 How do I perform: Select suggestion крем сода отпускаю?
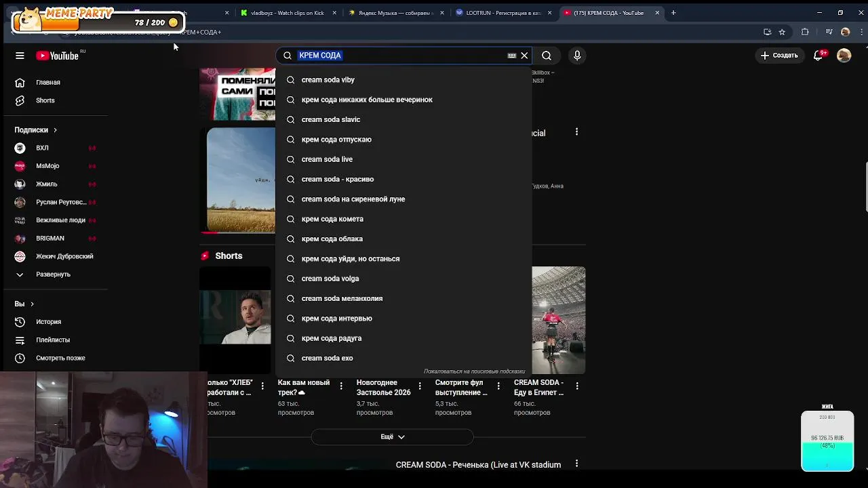[x=403, y=140]
